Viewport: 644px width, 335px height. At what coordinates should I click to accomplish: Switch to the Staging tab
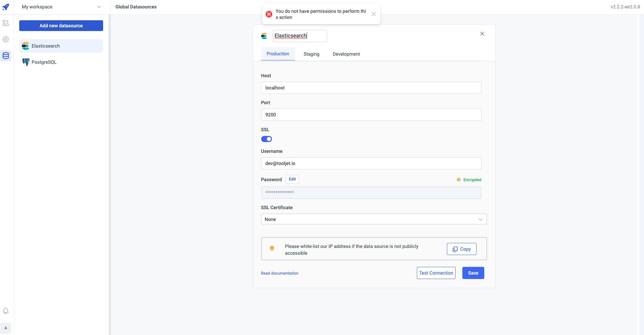[x=311, y=54]
